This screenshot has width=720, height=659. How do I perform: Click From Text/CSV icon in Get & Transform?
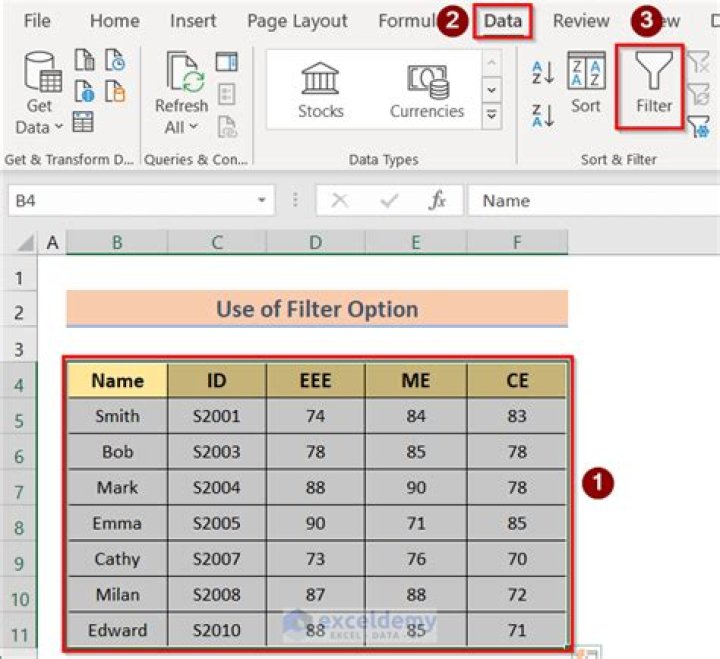coord(84,60)
